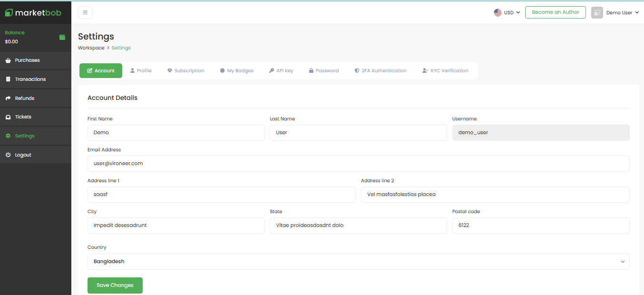This screenshot has width=644, height=295.
Task: Click the marketbob logo
Action: [x=33, y=13]
